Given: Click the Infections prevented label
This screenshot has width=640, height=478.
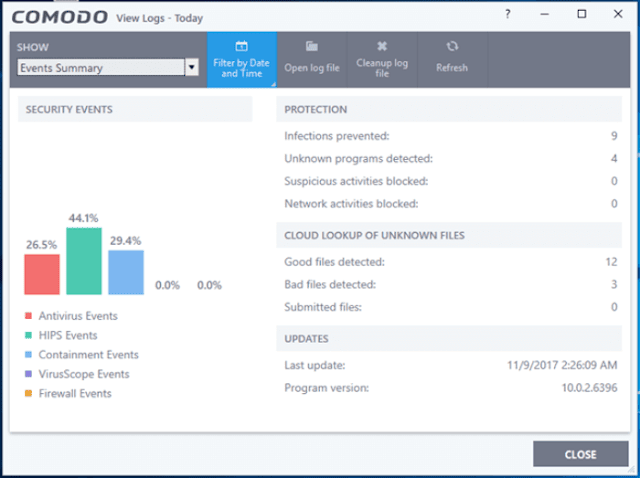Looking at the screenshot, I should 337,136.
